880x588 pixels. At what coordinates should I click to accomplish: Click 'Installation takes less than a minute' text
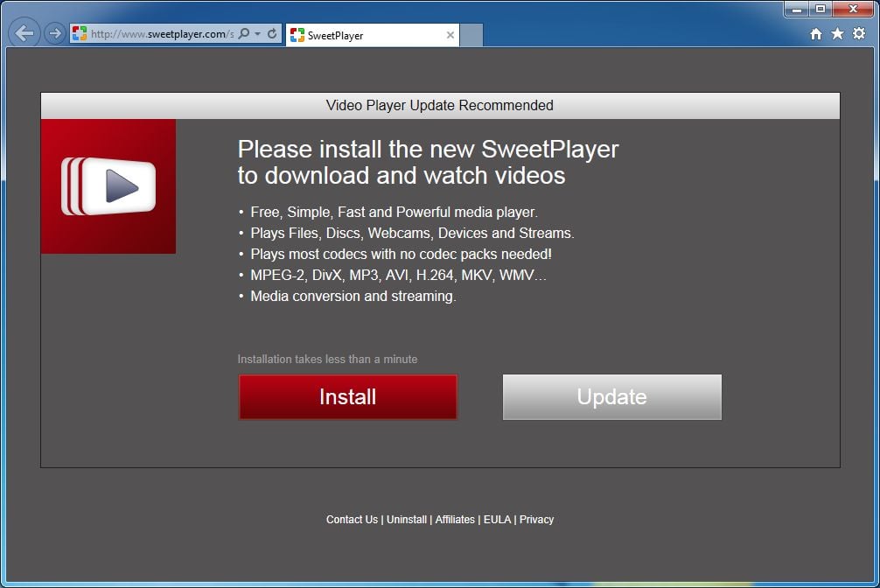pos(327,360)
